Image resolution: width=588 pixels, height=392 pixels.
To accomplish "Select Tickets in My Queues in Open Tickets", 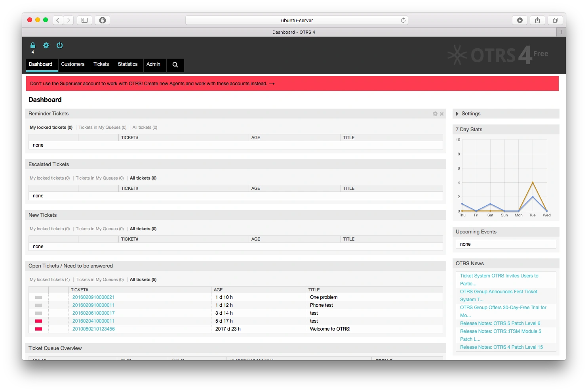I will tap(100, 280).
